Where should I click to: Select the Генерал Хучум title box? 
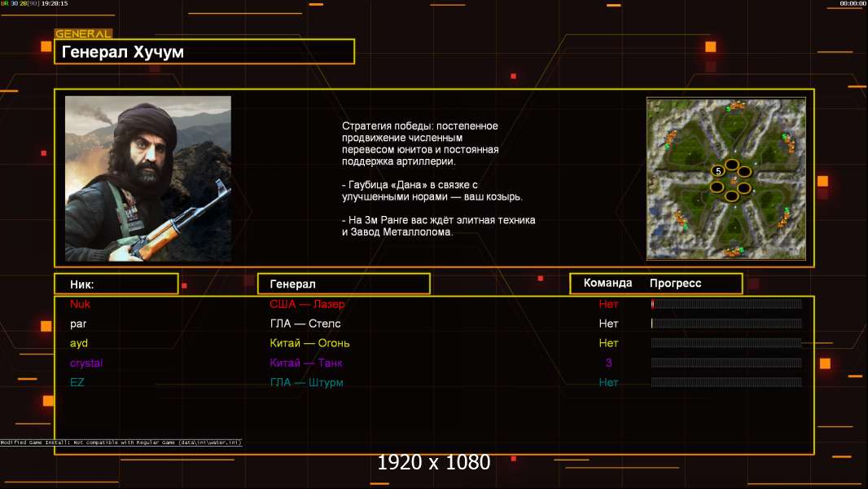(204, 52)
